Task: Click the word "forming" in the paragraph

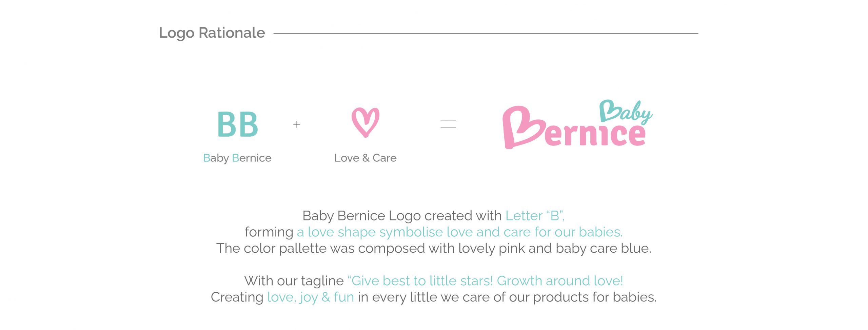Action: coord(269,232)
